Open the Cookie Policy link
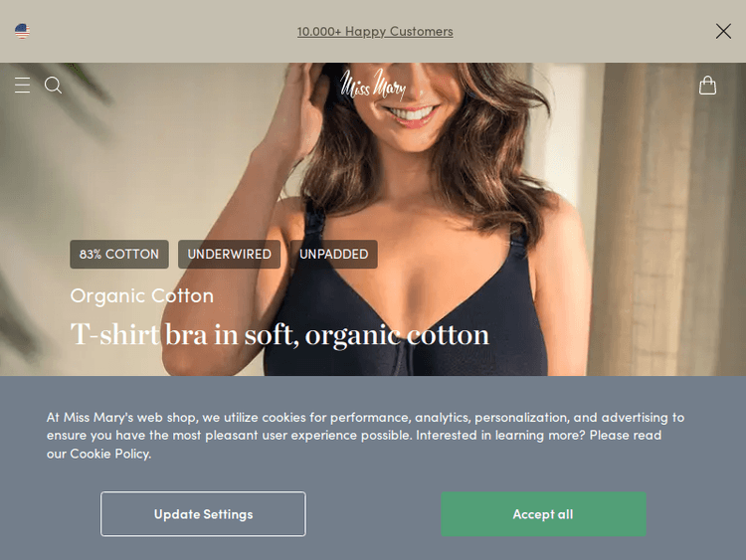Image resolution: width=746 pixels, height=560 pixels. pos(109,454)
